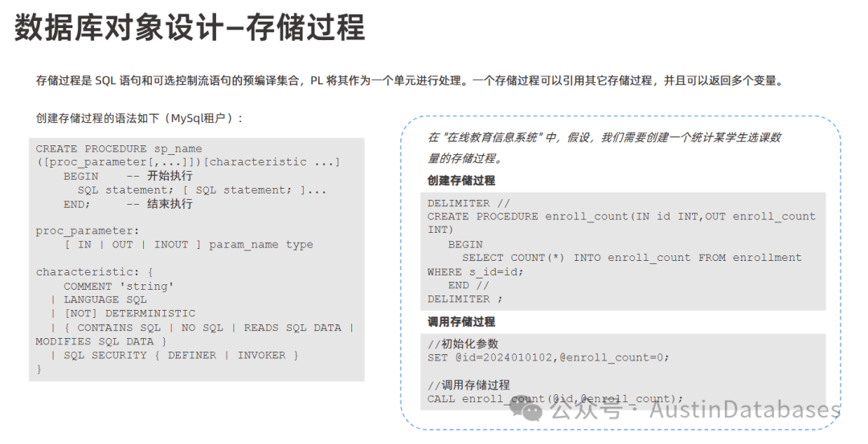Click the line 创建存储过程的语法如下（MySql租户）：
Screen dimensions: 868x444
click(x=139, y=118)
